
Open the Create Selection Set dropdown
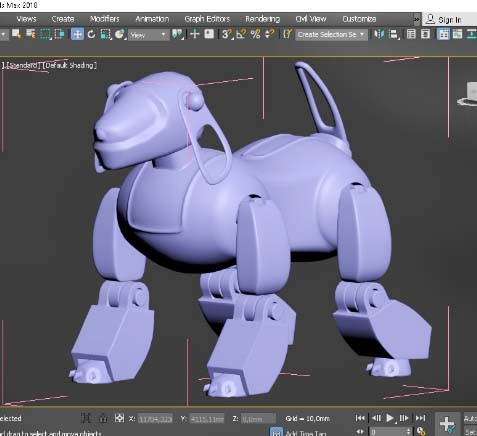[x=331, y=34]
